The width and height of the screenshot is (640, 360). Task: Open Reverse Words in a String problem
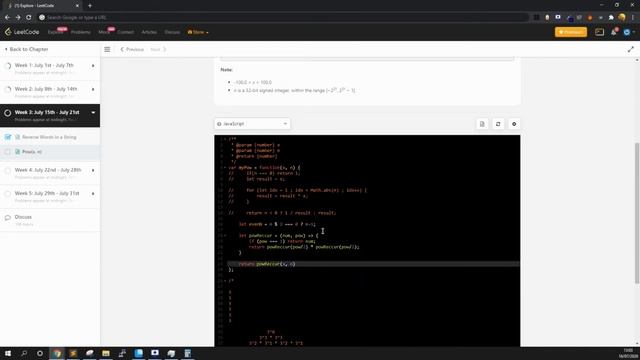click(49, 137)
